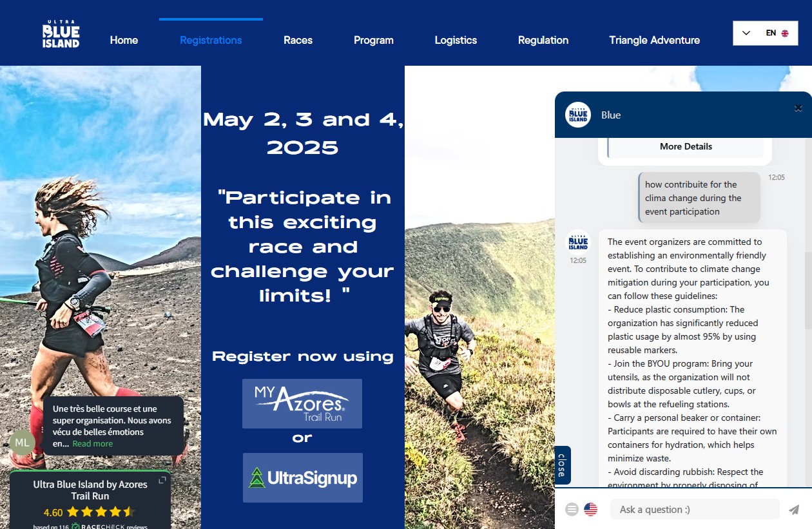This screenshot has width=812, height=529.
Task: Focus the "Ask a question :)" input
Action: click(x=695, y=509)
